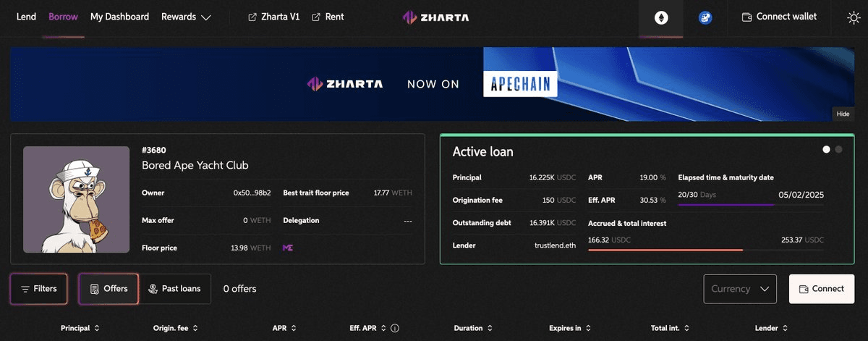
Task: Switch to the Past loans tab
Action: pyautogui.click(x=174, y=289)
